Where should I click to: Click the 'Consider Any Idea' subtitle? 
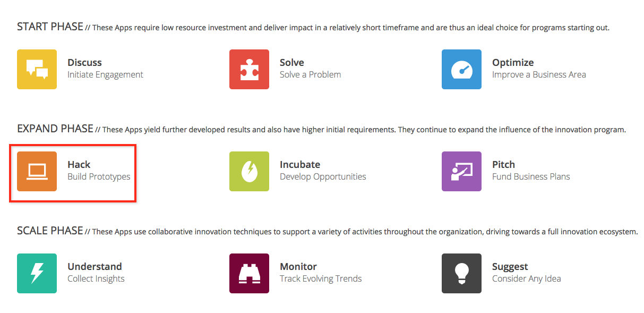[x=527, y=278]
